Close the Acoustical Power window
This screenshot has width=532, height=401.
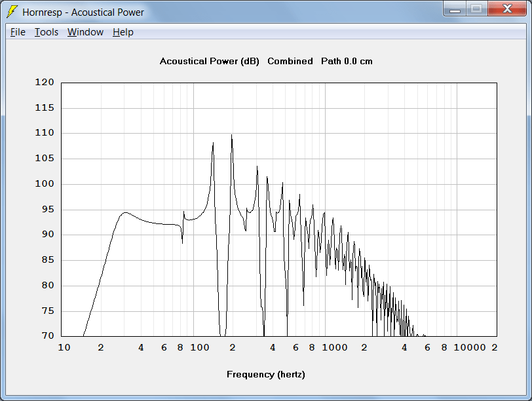pos(507,9)
